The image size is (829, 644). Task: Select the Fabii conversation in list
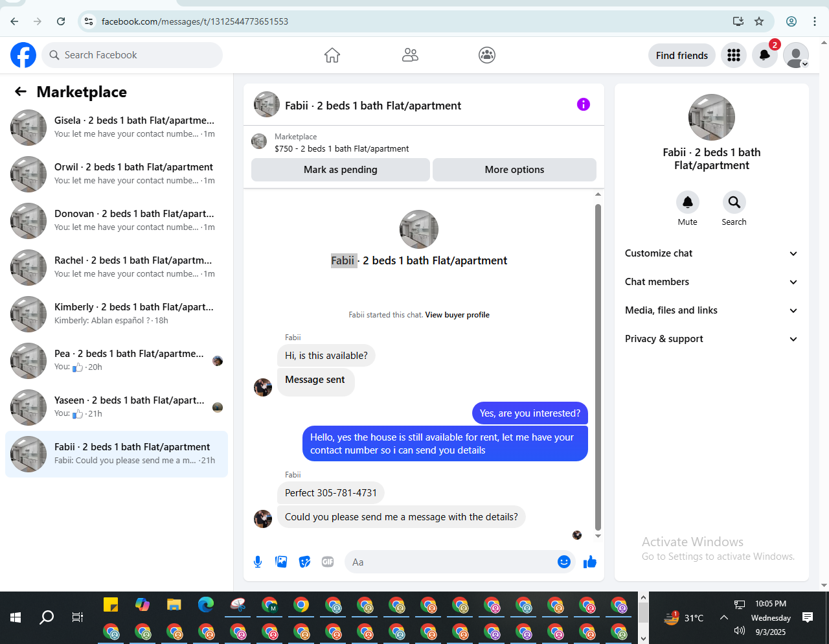117,454
